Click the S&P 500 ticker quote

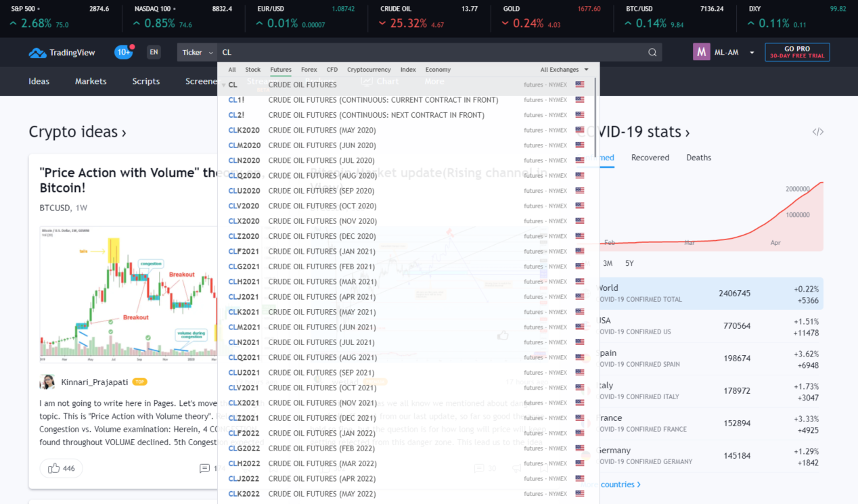point(59,18)
